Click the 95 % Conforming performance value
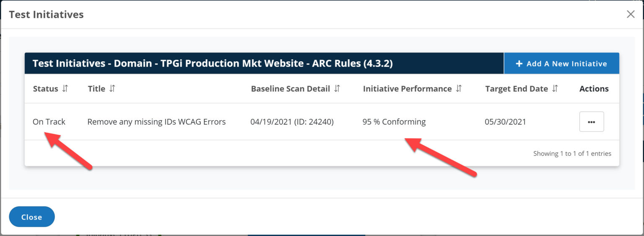Image resolution: width=644 pixels, height=236 pixels. point(394,122)
